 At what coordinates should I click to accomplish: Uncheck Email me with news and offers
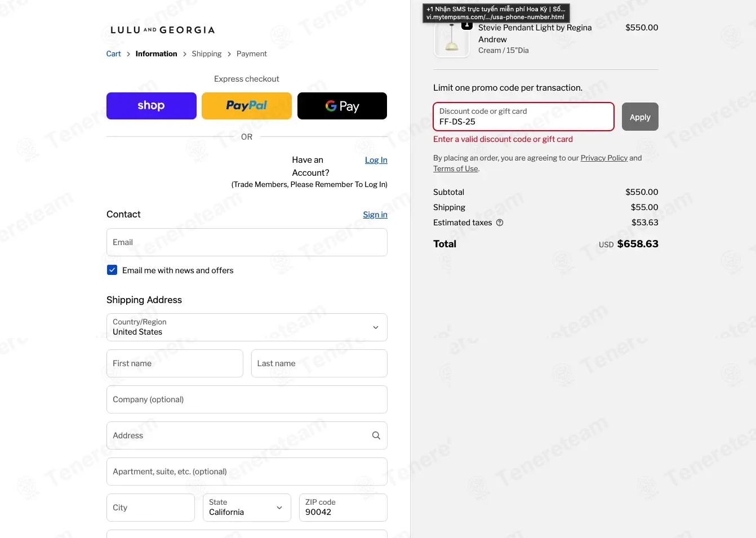[x=112, y=270]
